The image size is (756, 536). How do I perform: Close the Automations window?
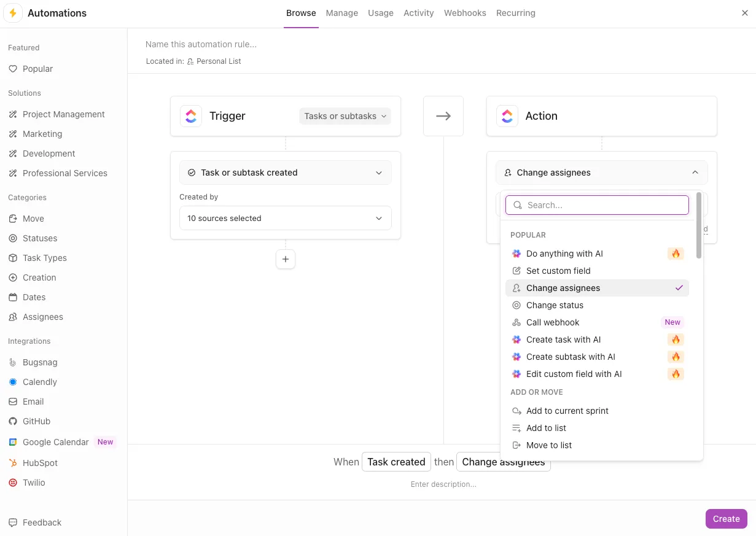(x=745, y=13)
